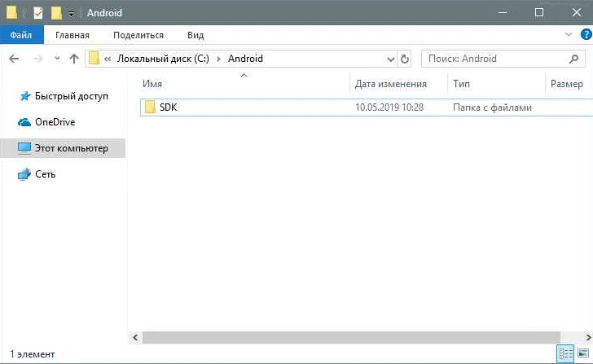Click the window folder system icon

[x=11, y=12]
